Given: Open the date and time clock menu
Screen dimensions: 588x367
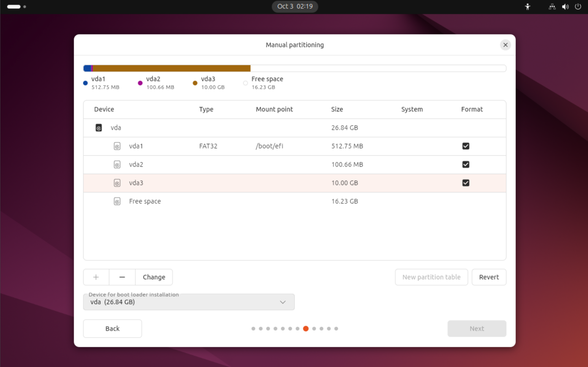Looking at the screenshot, I should click(x=295, y=6).
